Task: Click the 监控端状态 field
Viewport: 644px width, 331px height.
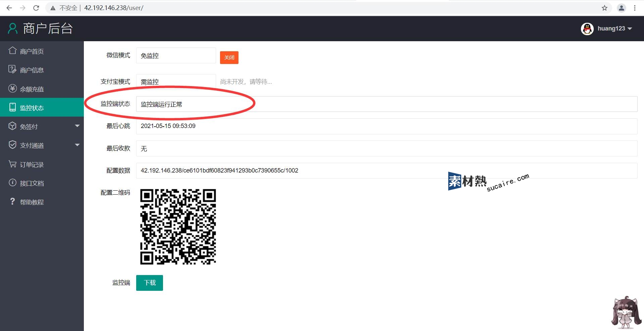Action: pos(387,104)
